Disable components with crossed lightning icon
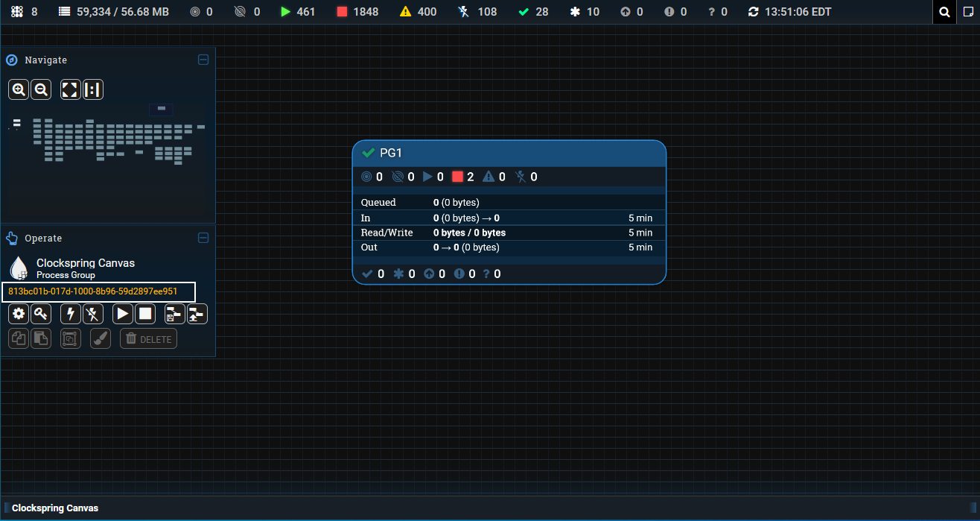The width and height of the screenshot is (980, 521). point(93,314)
